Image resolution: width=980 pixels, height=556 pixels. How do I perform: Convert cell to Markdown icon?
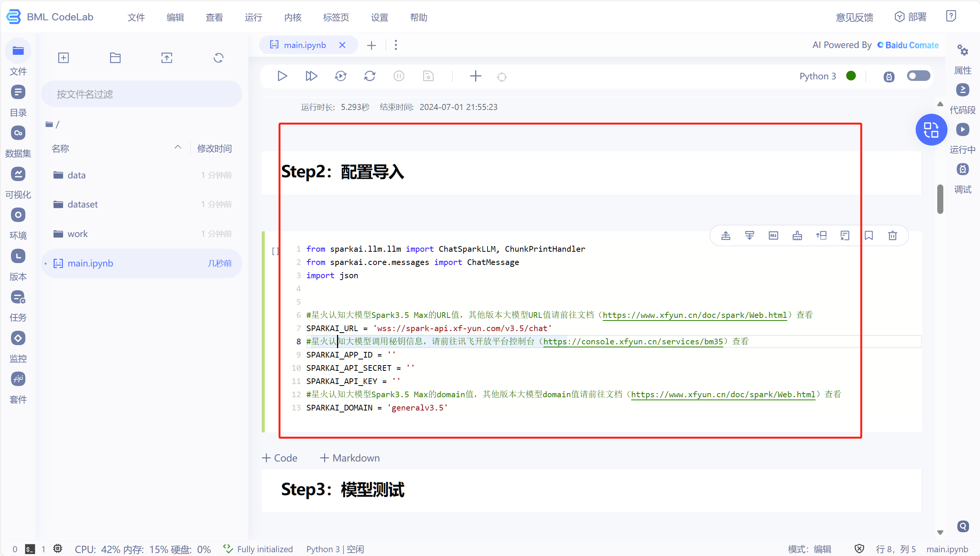tap(773, 235)
